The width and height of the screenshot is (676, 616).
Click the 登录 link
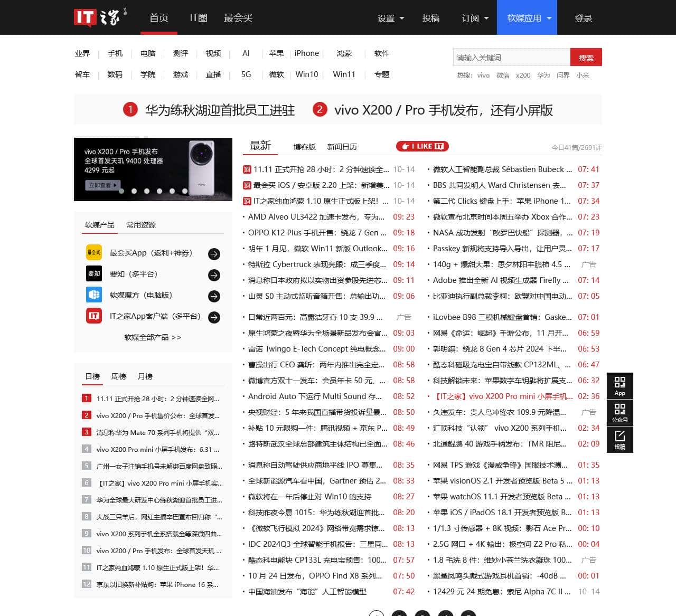point(584,18)
